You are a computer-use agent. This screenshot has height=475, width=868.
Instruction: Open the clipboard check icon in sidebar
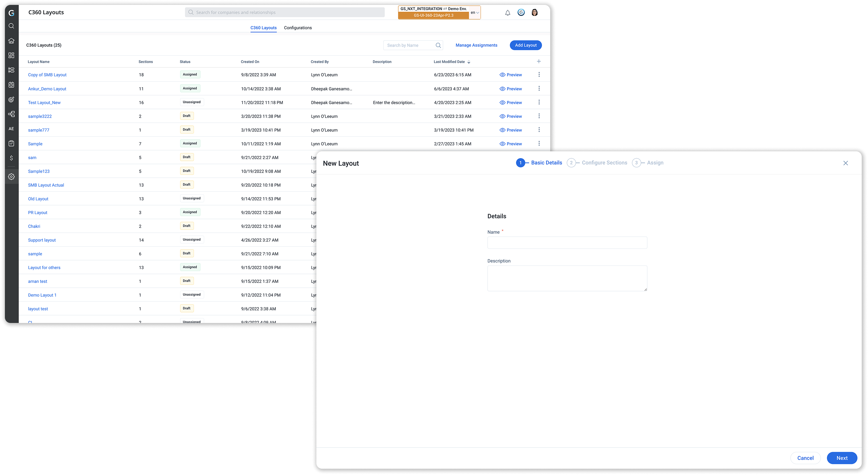pyautogui.click(x=11, y=143)
